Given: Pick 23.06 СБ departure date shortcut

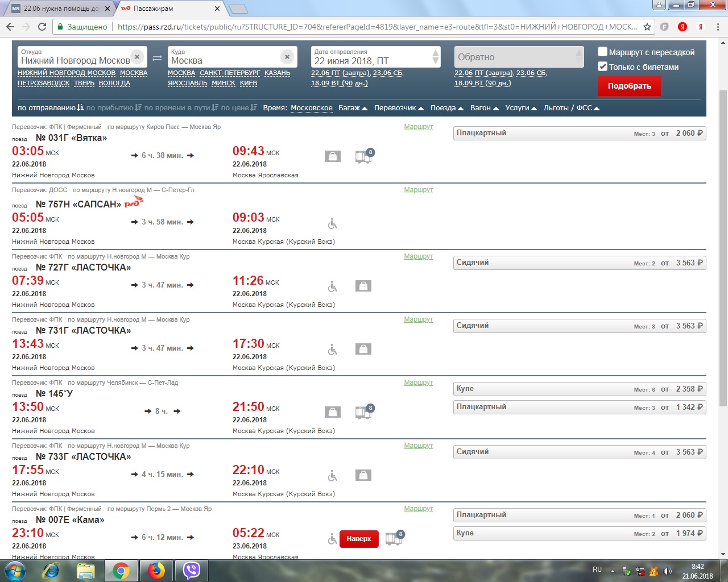Looking at the screenshot, I should point(388,73).
